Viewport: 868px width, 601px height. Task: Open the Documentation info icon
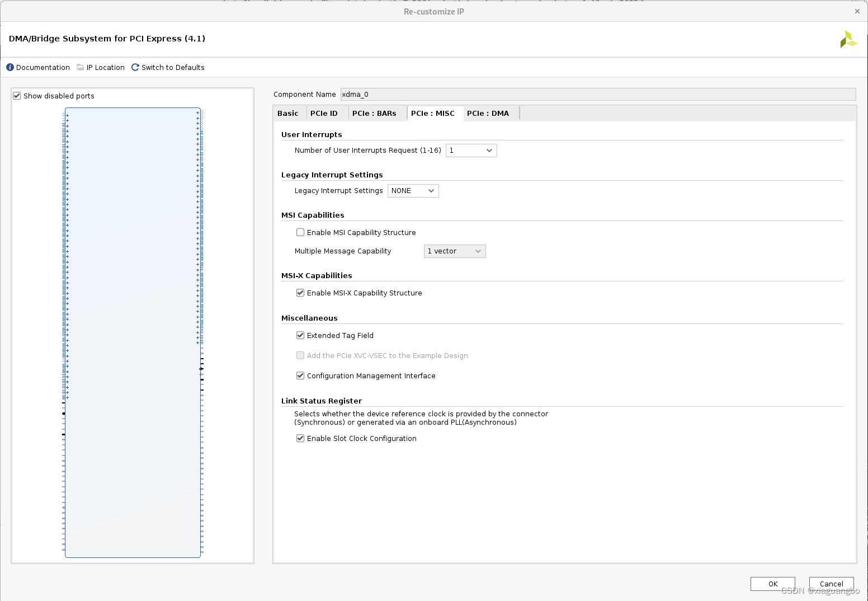click(10, 67)
